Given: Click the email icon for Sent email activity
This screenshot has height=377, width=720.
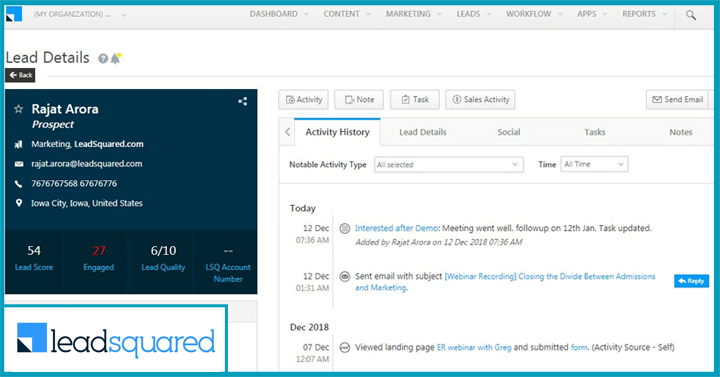Looking at the screenshot, I should (x=344, y=276).
